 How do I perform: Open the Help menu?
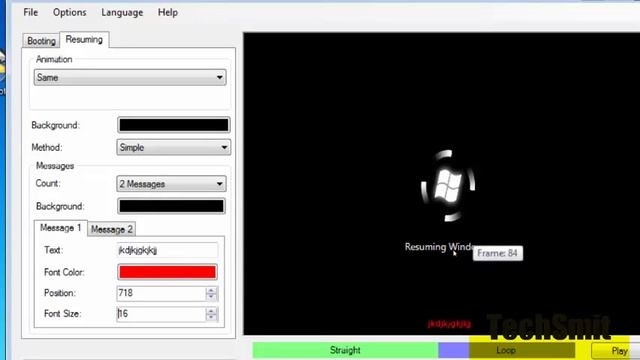tap(168, 12)
